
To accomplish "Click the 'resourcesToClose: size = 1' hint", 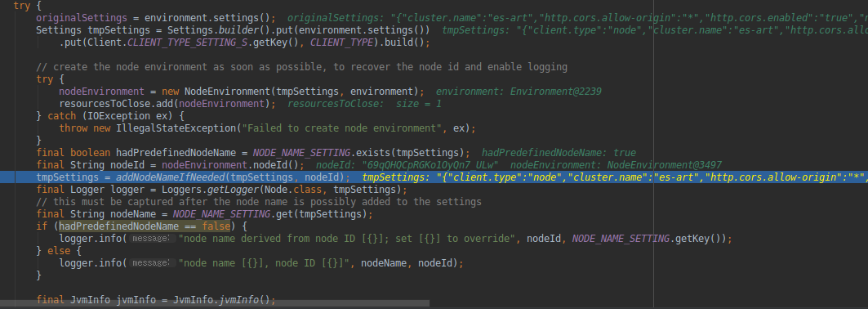I will click(364, 104).
